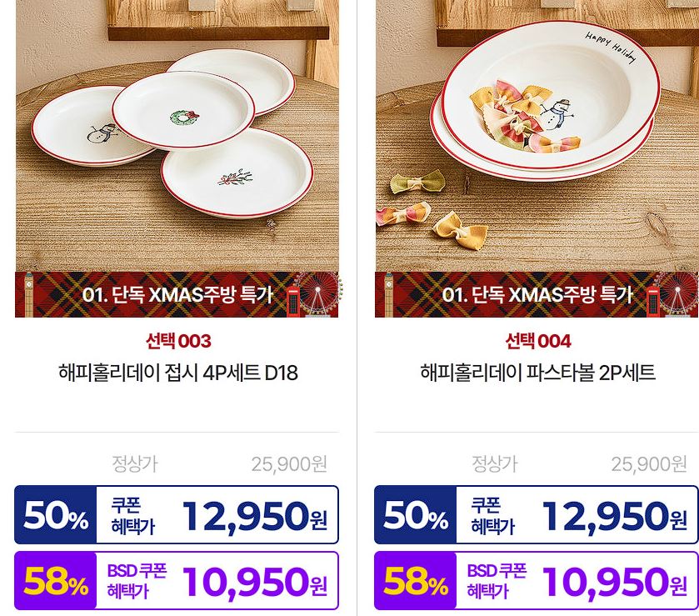Click the Big Ben clock icon on left banner
This screenshot has height=616, width=699.
click(29, 295)
